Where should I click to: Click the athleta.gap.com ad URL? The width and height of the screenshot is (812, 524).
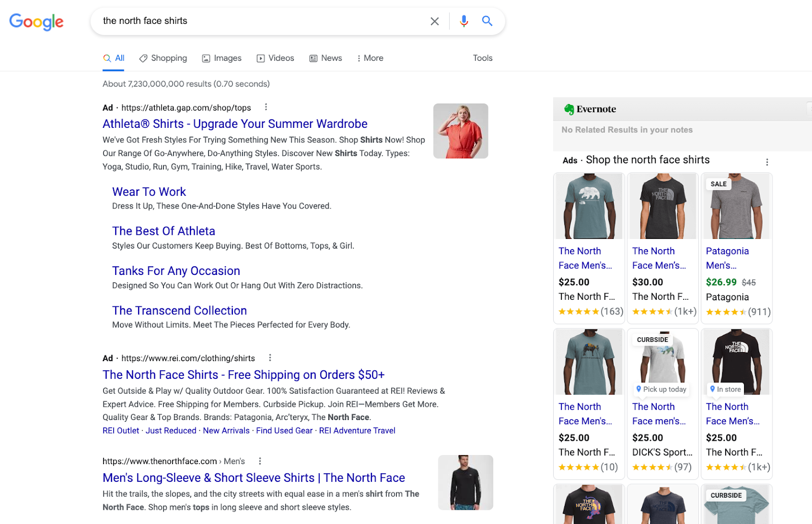[186, 108]
